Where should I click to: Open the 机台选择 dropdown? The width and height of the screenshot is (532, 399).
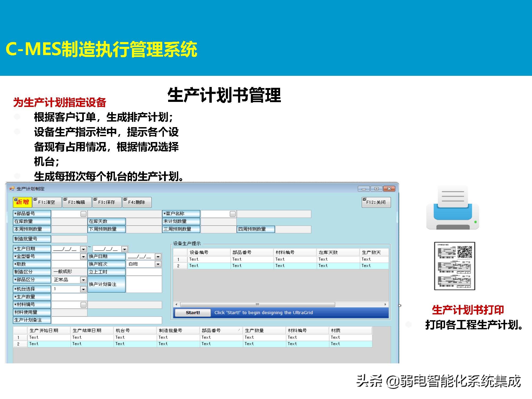pos(83,289)
